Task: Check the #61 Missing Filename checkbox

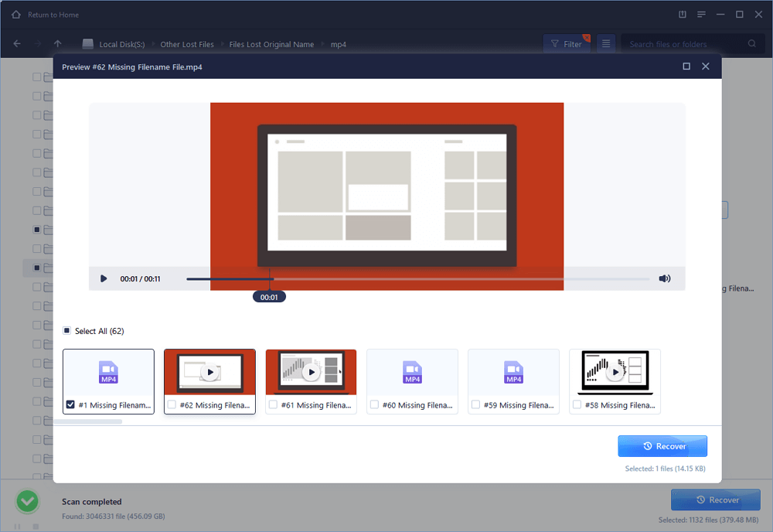Action: (x=273, y=404)
